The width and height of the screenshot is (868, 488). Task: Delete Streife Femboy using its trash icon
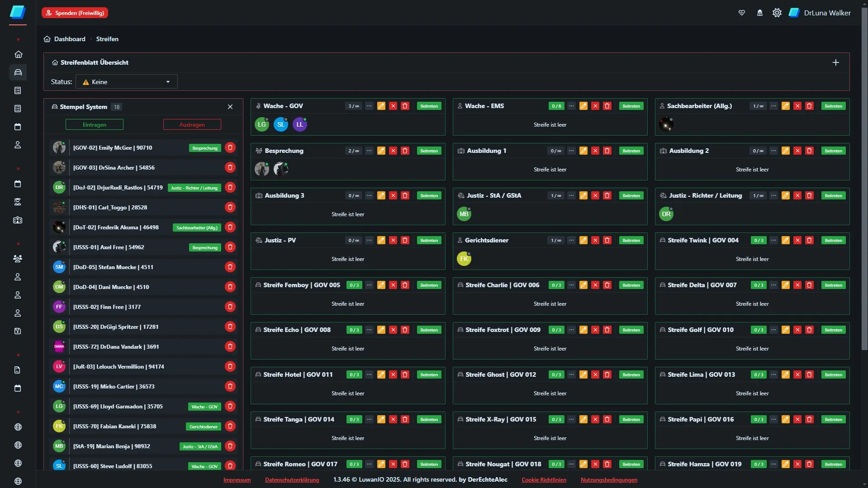pyautogui.click(x=405, y=285)
